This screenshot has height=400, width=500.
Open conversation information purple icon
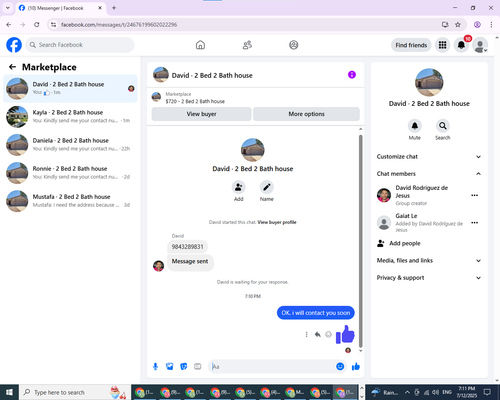click(352, 75)
